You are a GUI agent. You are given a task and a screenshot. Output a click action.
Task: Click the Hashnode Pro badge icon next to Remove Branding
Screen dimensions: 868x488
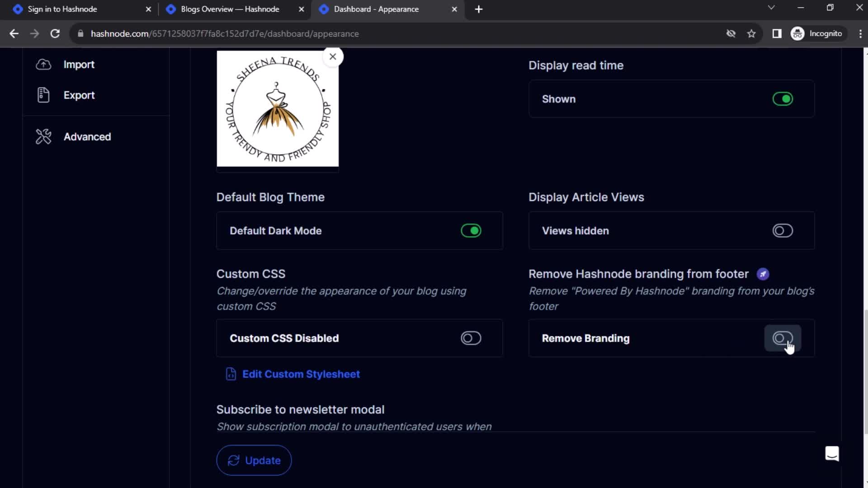tap(763, 273)
